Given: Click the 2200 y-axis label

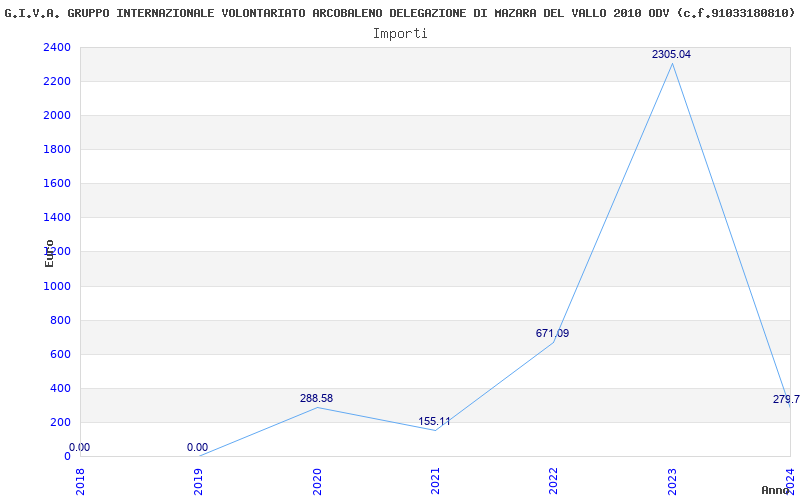Looking at the screenshot, I should [57, 82].
